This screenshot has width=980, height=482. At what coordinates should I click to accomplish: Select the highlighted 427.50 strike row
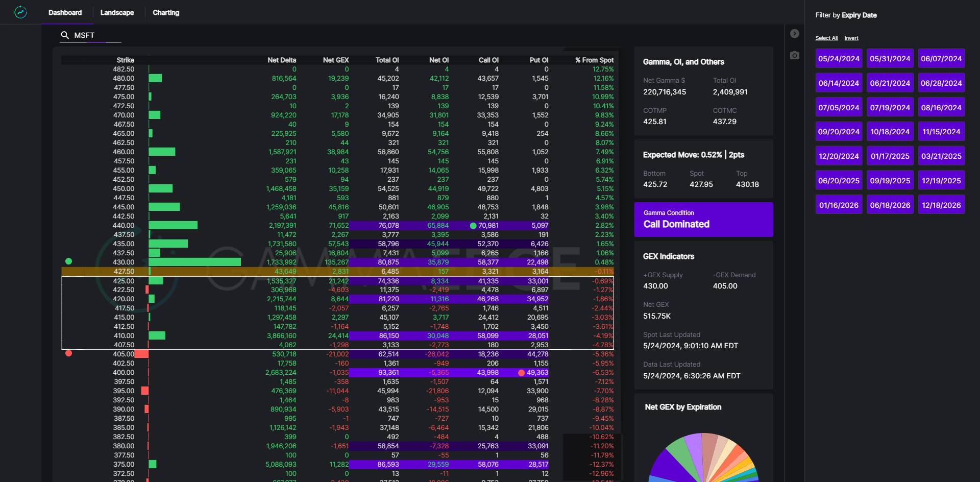(x=337, y=272)
